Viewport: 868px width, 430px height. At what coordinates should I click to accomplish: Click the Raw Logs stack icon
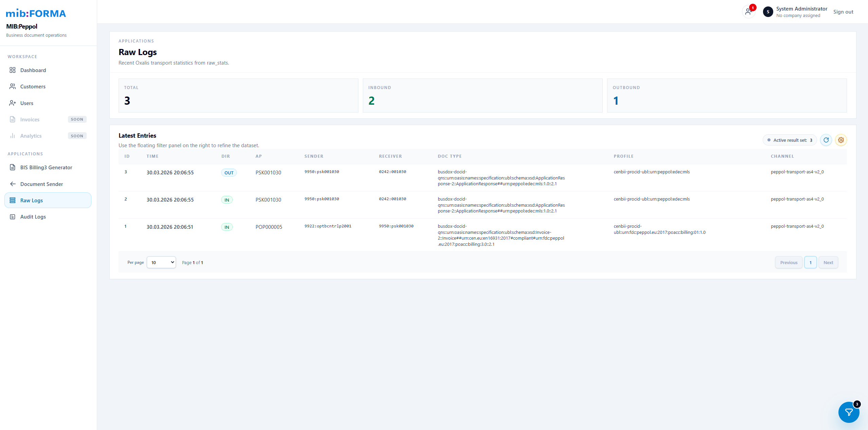pyautogui.click(x=13, y=200)
